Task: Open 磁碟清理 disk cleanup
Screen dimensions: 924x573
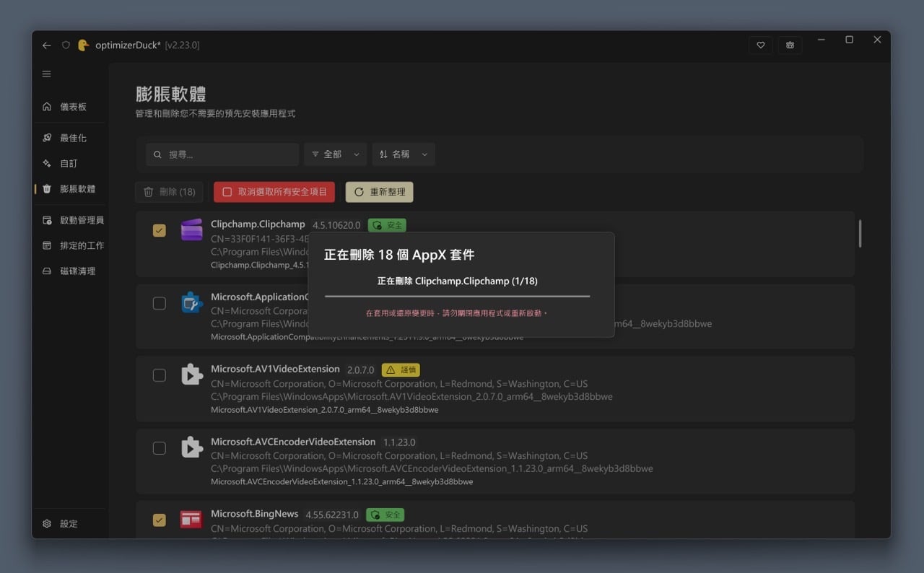Action: click(x=70, y=271)
